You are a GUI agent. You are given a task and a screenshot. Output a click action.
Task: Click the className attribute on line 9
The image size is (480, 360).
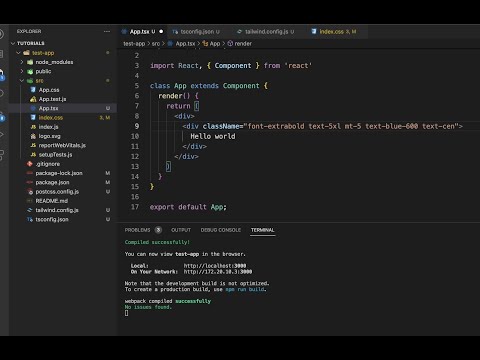[x=221, y=126]
